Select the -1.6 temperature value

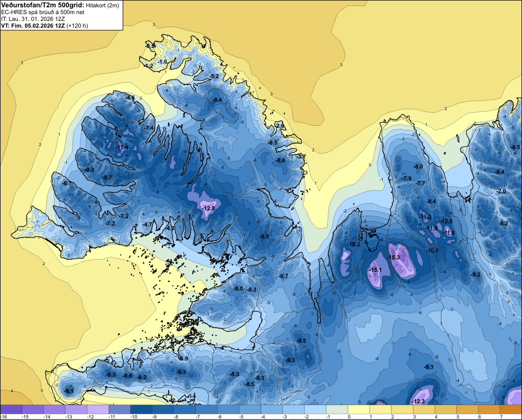pos(162,62)
